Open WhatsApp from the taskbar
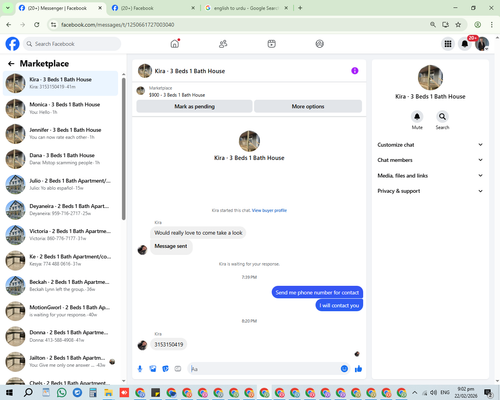500x400 pixels. 62,393
